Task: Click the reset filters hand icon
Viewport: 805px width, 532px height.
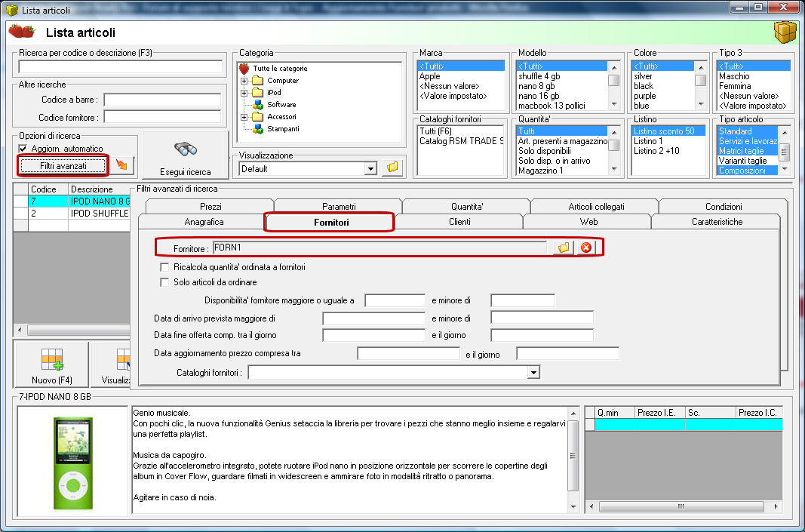Action: [121, 165]
